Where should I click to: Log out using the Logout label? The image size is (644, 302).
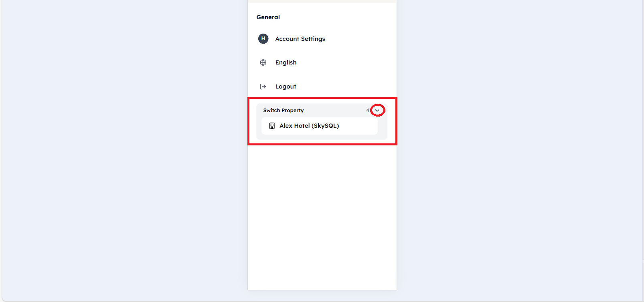point(286,87)
